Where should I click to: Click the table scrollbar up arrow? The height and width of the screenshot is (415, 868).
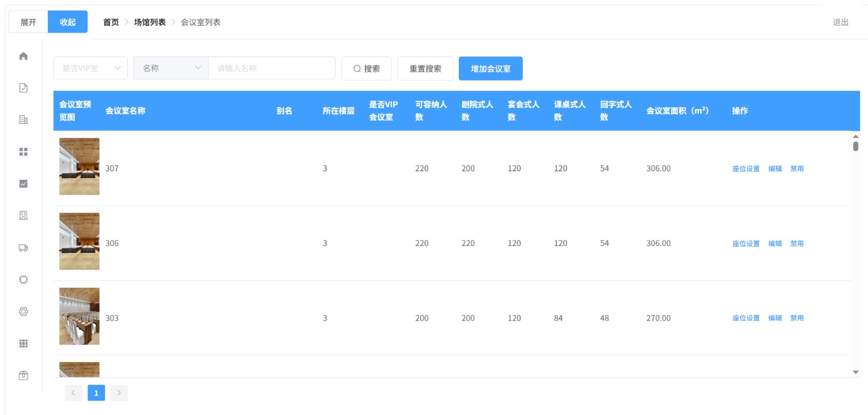click(x=855, y=136)
